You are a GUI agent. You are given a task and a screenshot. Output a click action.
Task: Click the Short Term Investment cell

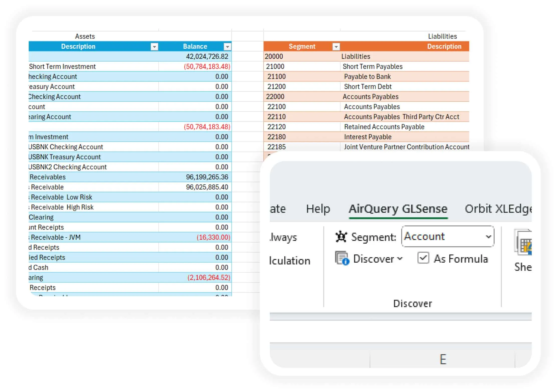tap(62, 66)
